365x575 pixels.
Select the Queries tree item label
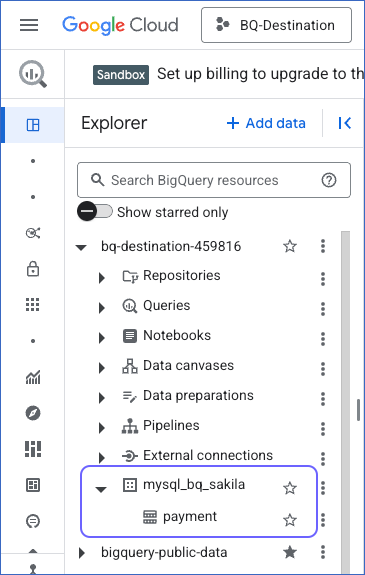coord(167,305)
